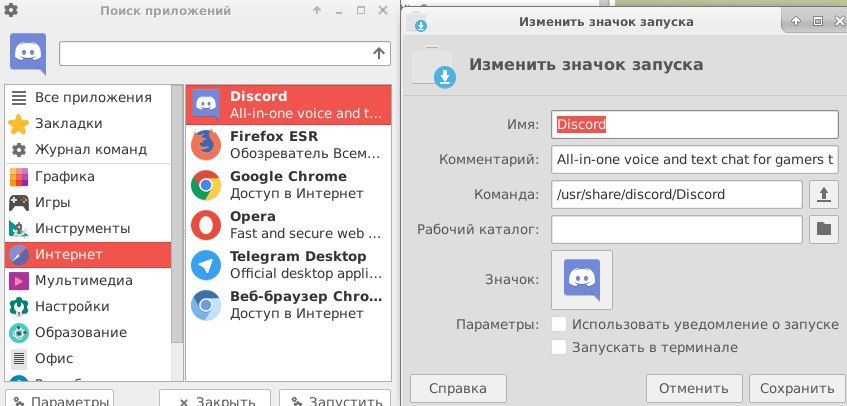Click the category list vertical scrollbar

tap(177, 214)
